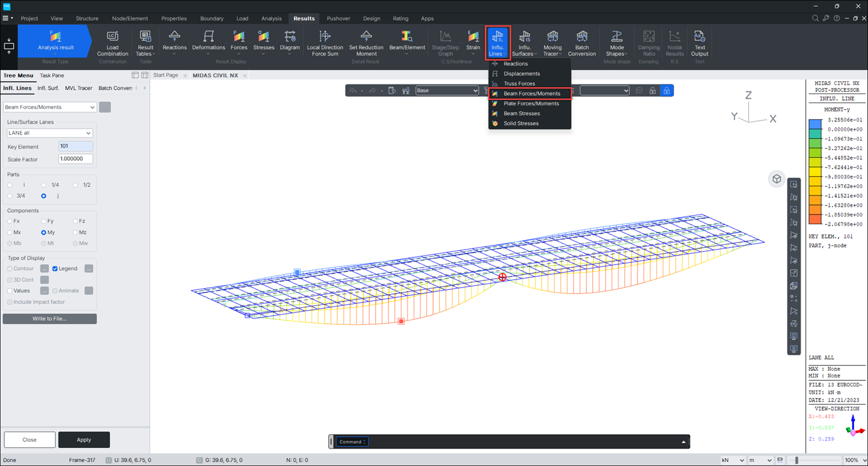The height and width of the screenshot is (466, 868).
Task: Click the blue legend swatch at 3.25506e-01
Action: pyautogui.click(x=814, y=125)
